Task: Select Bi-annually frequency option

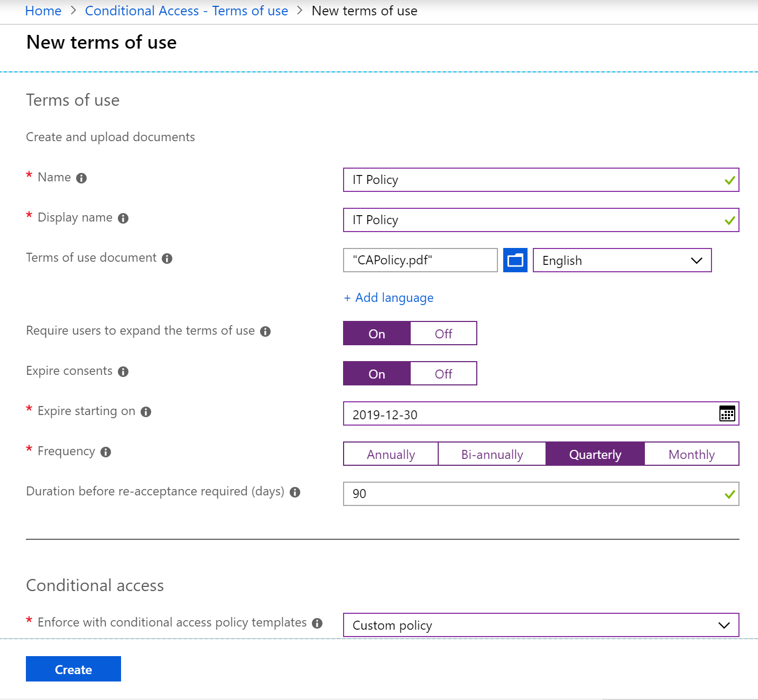Action: pos(492,454)
